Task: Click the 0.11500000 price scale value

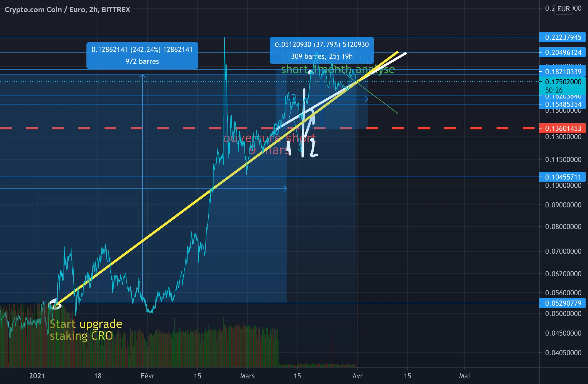Action: [563, 160]
